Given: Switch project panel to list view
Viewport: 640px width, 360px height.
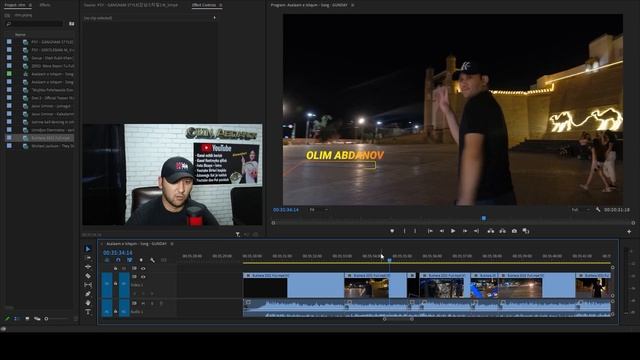Looking at the screenshot, I should tap(17, 318).
